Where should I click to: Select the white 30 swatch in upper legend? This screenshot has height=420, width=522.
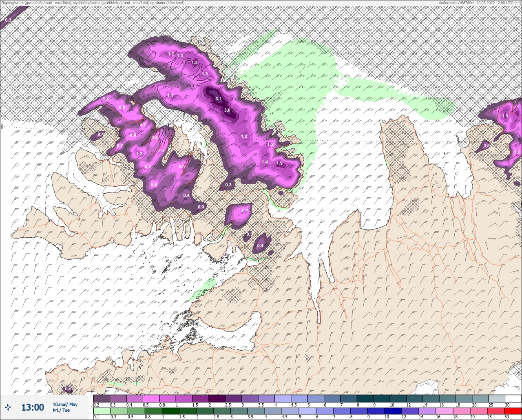[513, 399]
